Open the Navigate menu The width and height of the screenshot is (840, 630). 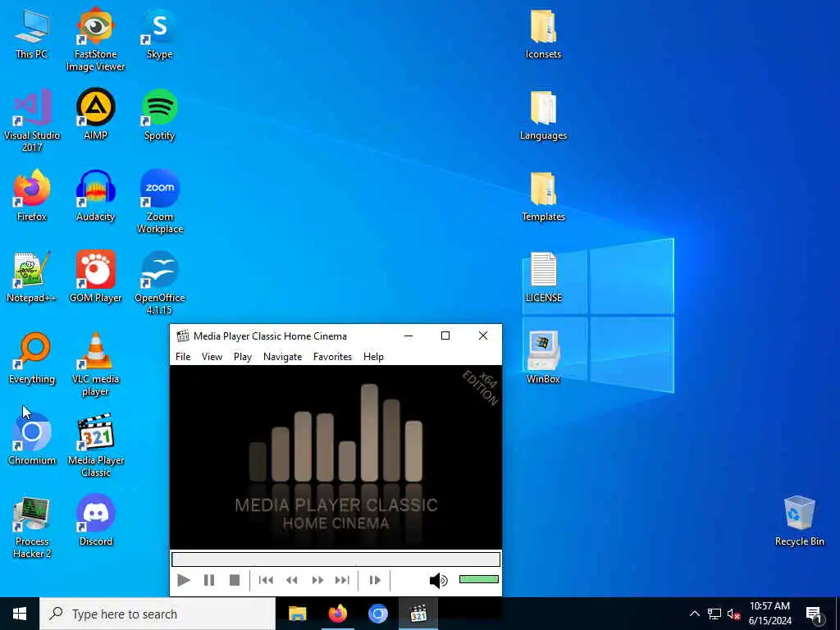[x=282, y=357]
